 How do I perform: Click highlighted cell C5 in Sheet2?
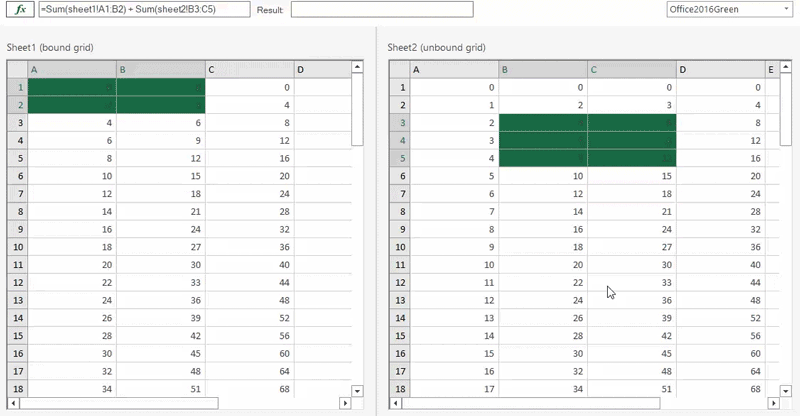click(632, 158)
